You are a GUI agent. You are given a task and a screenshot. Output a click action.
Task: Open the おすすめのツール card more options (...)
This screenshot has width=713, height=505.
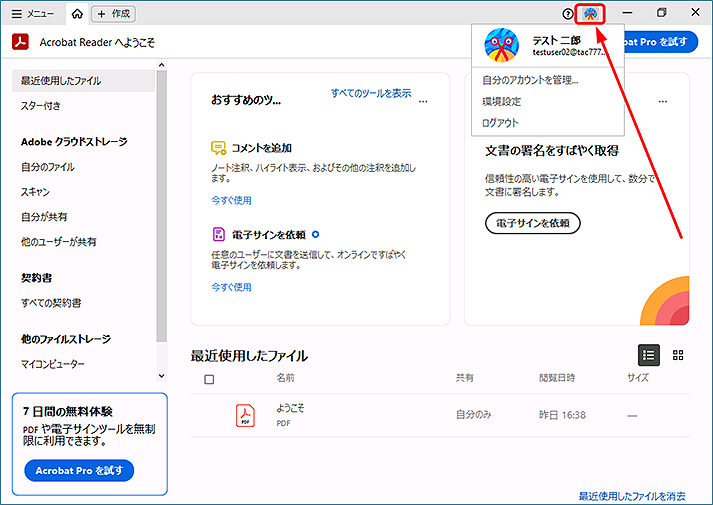[x=423, y=101]
